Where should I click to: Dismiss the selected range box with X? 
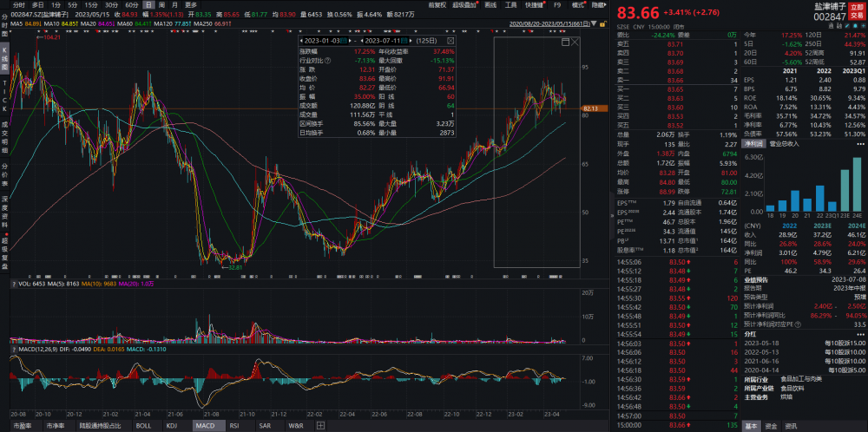pos(575,42)
